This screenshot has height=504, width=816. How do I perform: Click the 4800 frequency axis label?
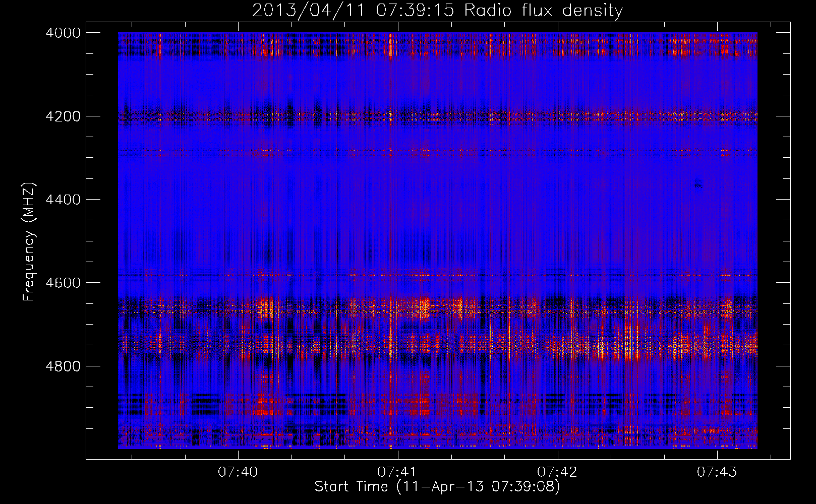tap(63, 366)
